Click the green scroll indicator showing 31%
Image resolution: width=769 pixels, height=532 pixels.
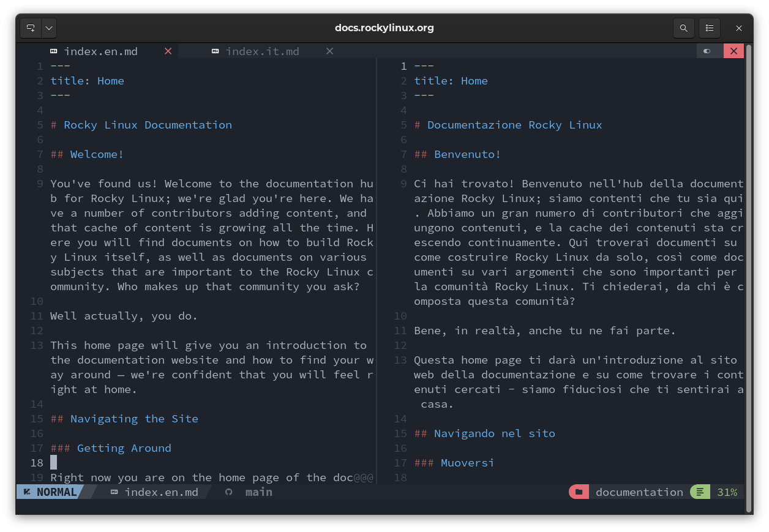[x=700, y=492]
